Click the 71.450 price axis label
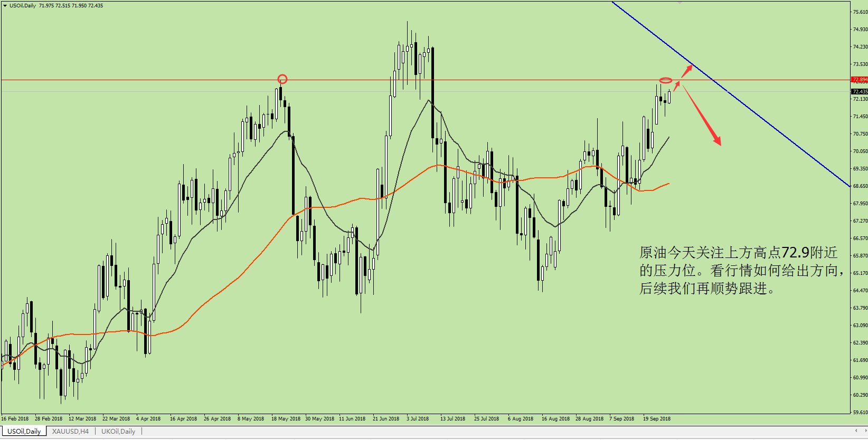 [860, 117]
